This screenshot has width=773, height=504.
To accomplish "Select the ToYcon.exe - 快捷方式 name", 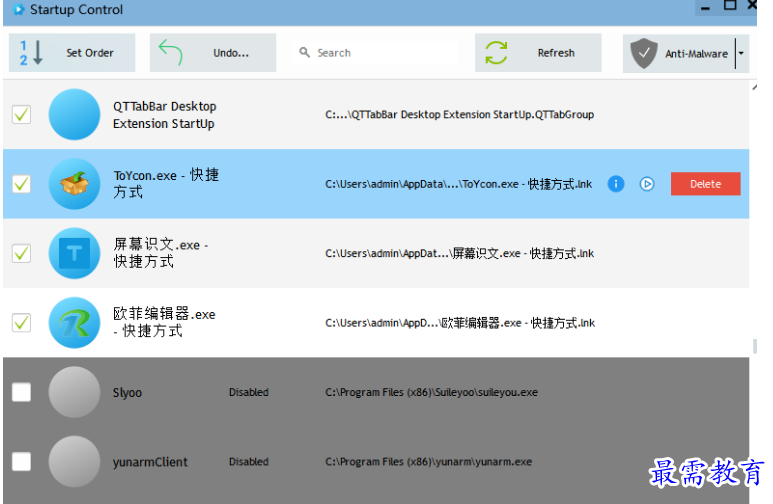I will (166, 183).
